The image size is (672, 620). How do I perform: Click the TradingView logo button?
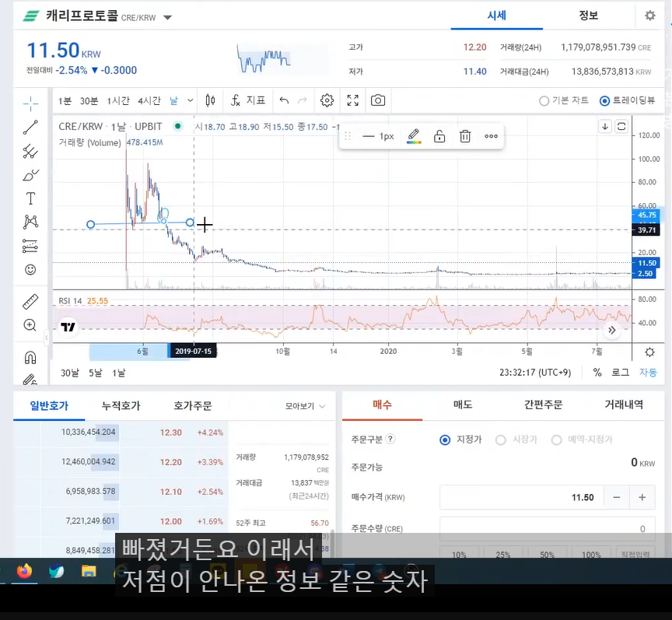click(68, 328)
